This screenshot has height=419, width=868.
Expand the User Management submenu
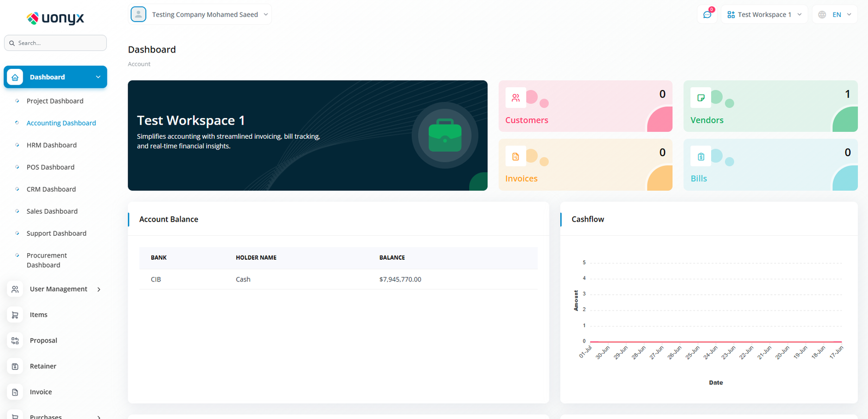(99, 289)
